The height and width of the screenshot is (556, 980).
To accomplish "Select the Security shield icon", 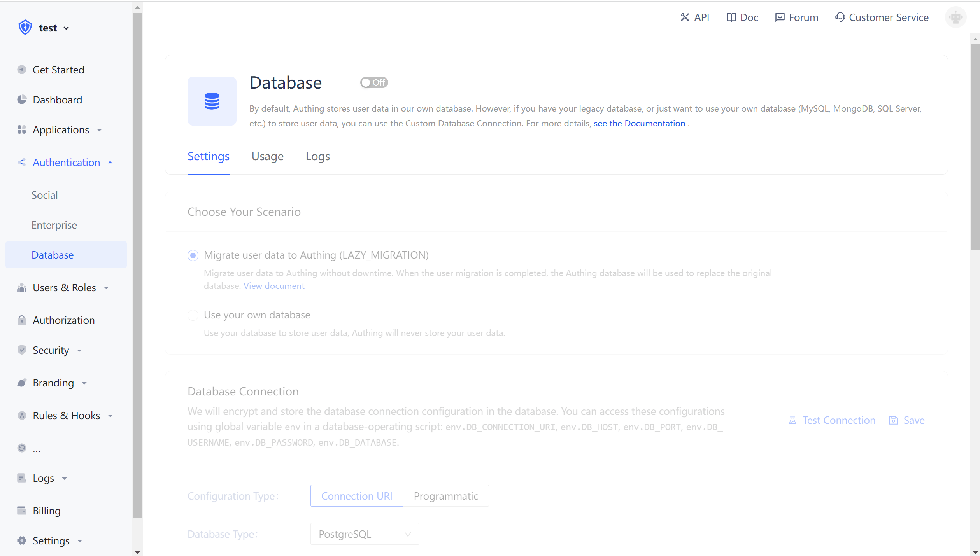I will tap(22, 350).
